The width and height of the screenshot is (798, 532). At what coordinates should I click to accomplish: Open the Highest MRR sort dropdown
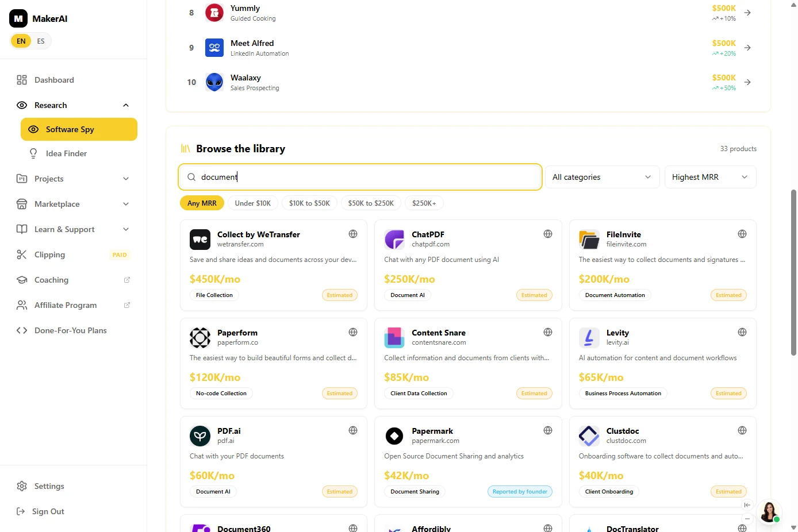tap(710, 177)
